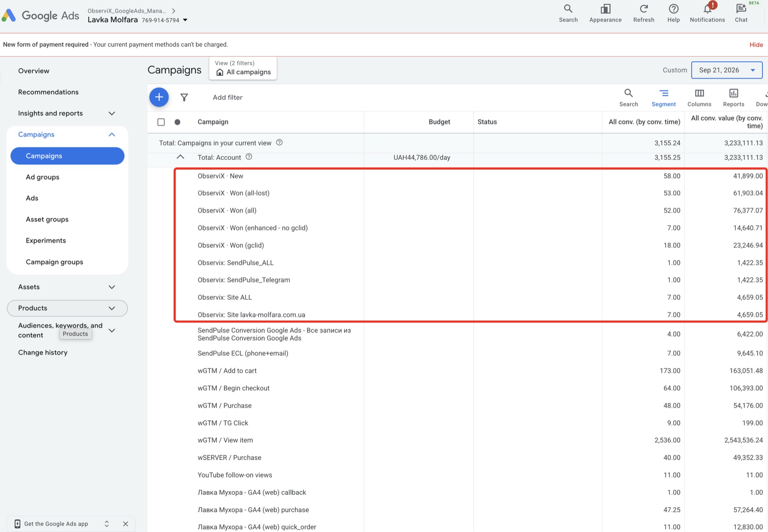Open Experiments in sidebar
The image size is (768, 532).
pyautogui.click(x=46, y=241)
